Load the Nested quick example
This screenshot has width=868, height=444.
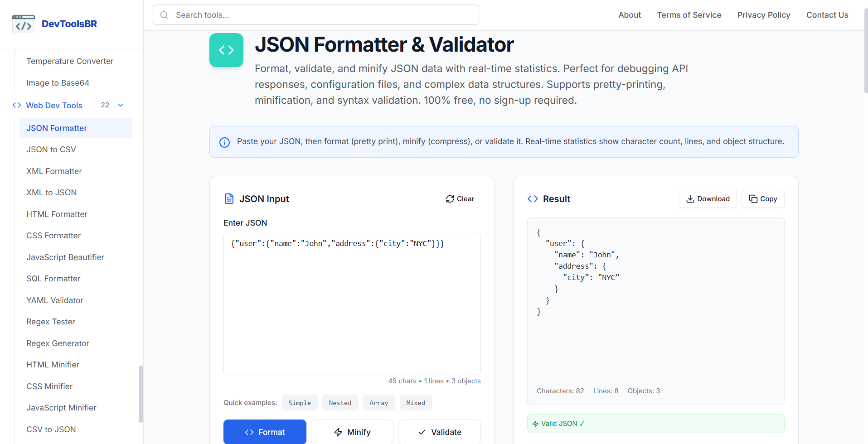coord(340,402)
